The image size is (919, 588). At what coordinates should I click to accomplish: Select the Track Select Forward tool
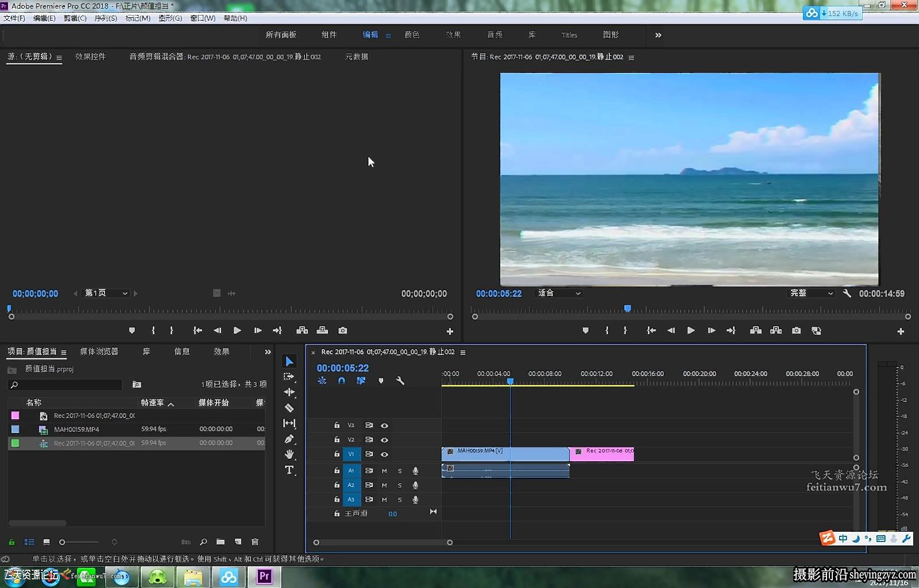(x=289, y=377)
